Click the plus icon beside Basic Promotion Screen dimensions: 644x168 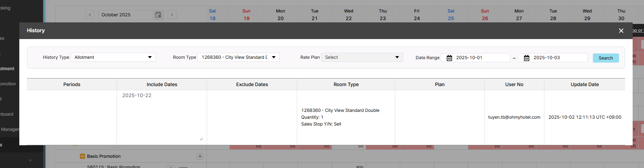(x=200, y=156)
